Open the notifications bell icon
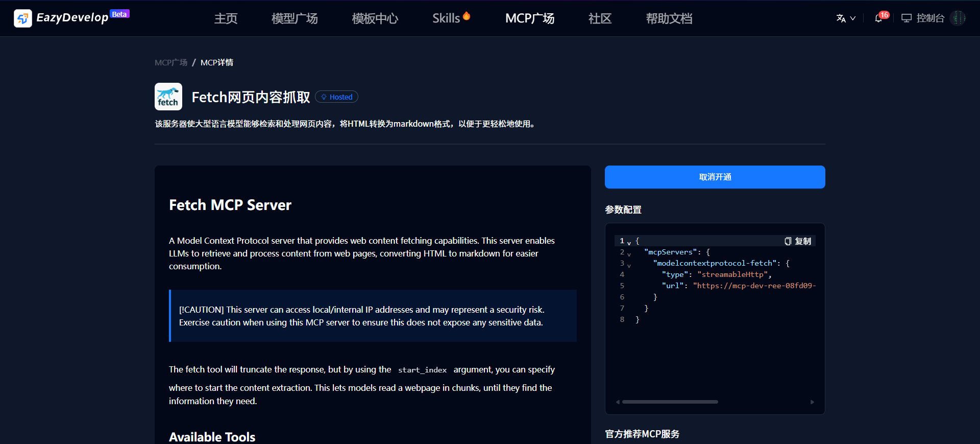The image size is (980, 444). (x=878, y=18)
